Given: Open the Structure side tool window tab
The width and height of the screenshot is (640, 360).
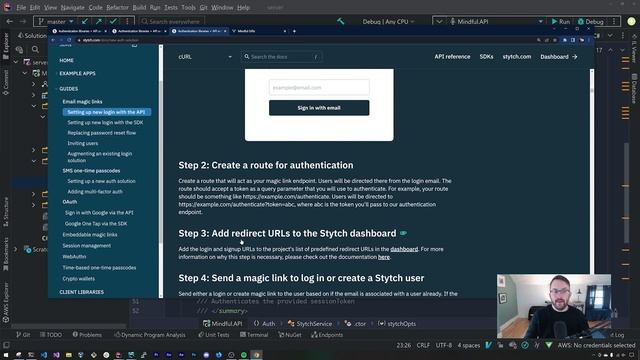Looking at the screenshot, I should pos(5,212).
